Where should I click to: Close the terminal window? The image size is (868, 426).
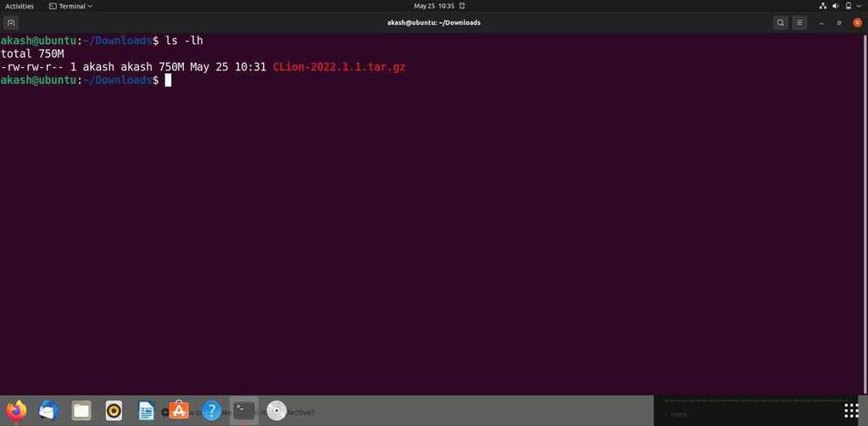tap(858, 23)
